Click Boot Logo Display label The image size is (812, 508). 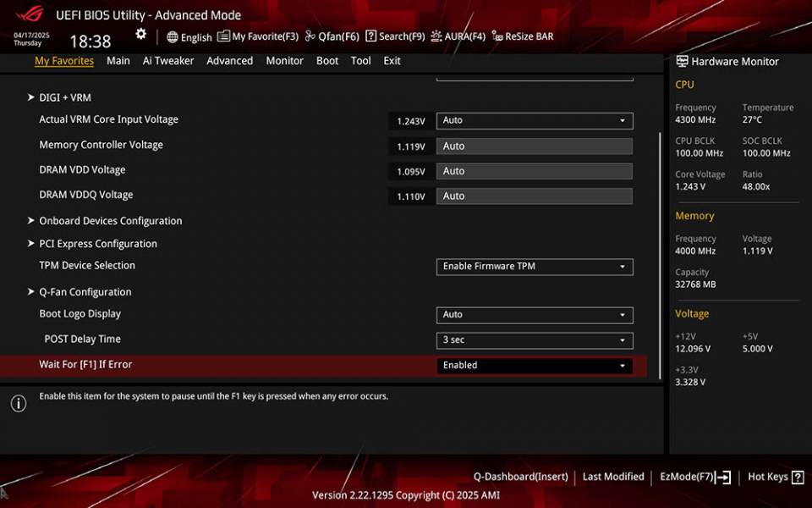pos(80,314)
